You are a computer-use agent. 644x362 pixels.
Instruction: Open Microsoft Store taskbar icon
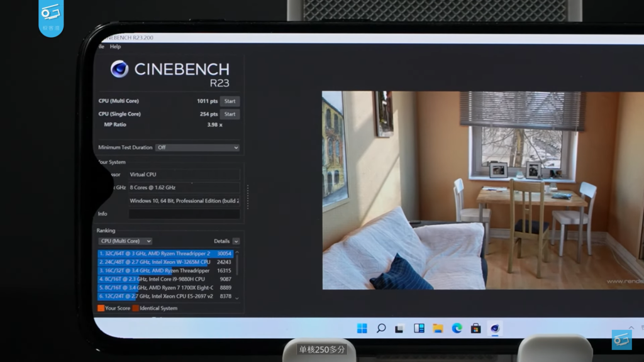tap(475, 328)
